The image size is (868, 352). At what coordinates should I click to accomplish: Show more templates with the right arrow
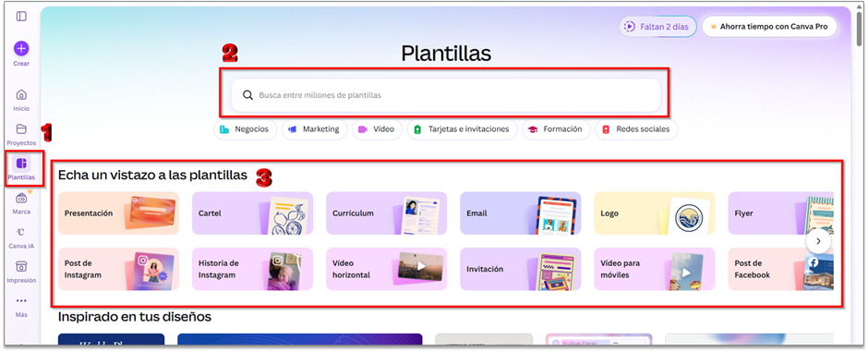point(818,241)
